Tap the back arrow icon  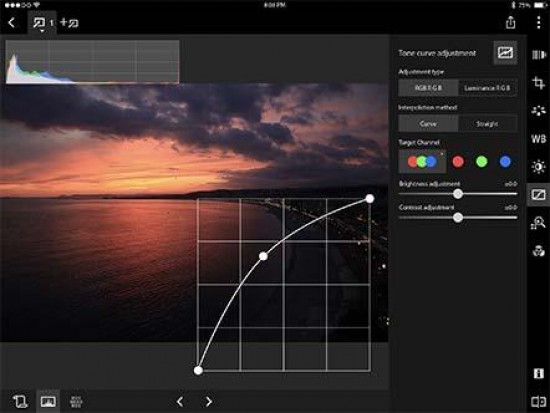click(x=12, y=23)
